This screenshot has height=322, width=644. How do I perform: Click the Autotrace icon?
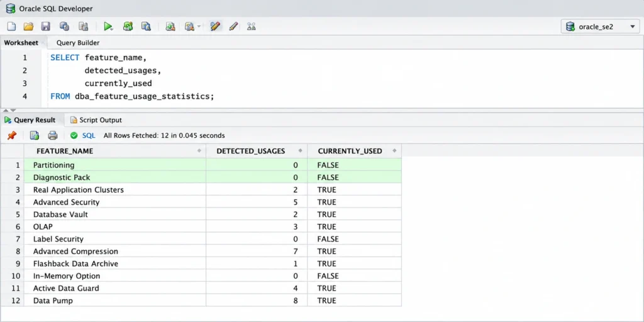(x=170, y=26)
